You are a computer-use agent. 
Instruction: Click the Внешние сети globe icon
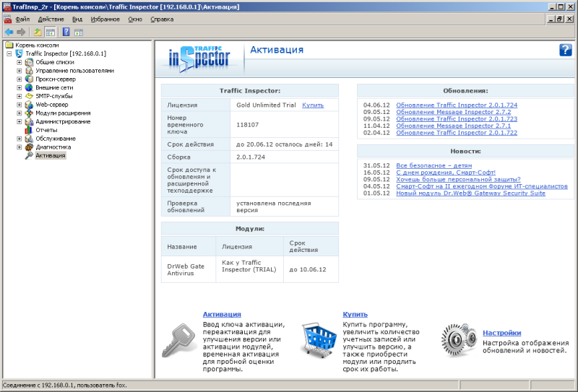click(29, 87)
